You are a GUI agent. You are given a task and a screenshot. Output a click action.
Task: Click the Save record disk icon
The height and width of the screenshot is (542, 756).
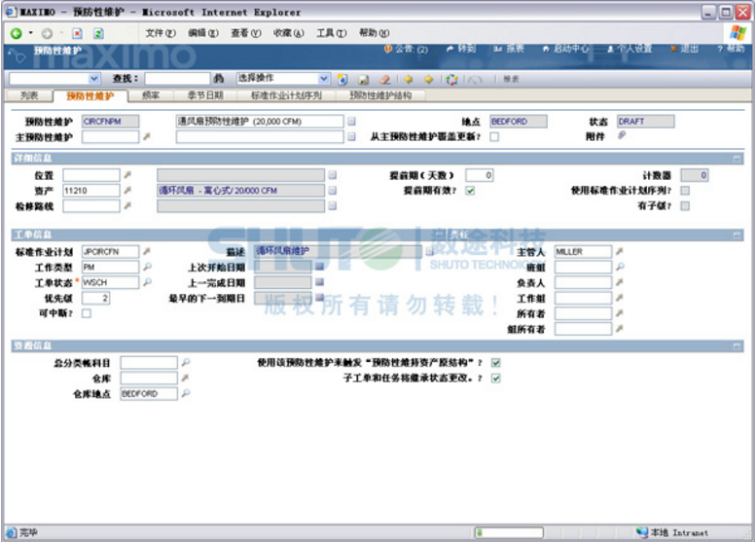click(x=364, y=80)
